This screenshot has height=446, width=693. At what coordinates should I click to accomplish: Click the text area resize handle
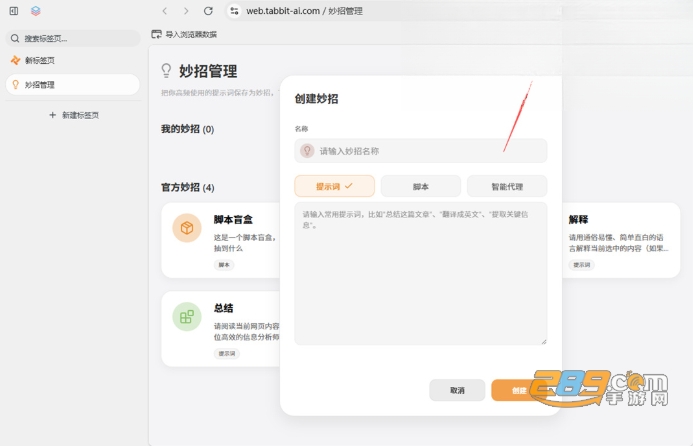click(544, 341)
